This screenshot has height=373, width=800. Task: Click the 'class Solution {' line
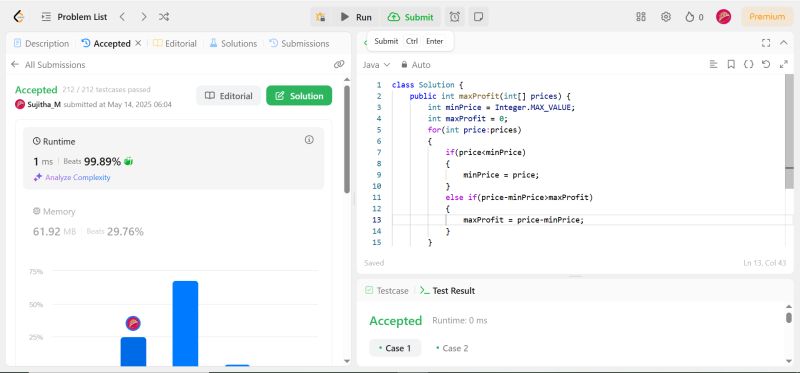click(427, 85)
